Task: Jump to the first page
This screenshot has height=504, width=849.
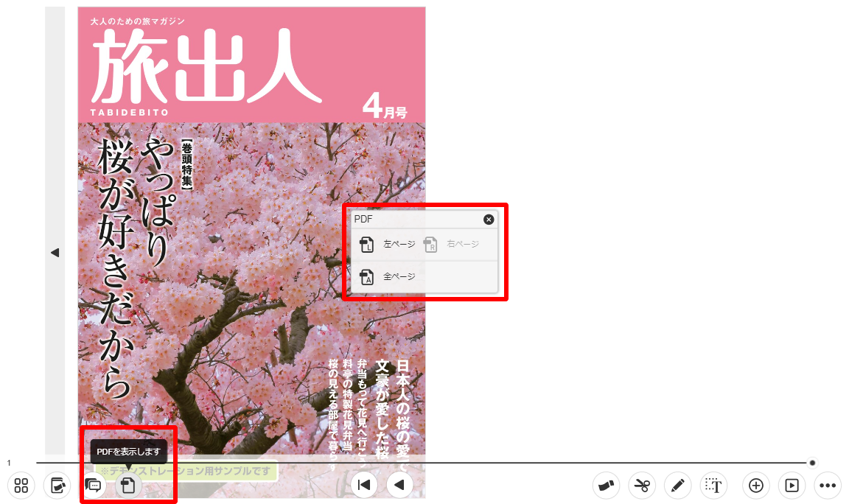Action: 363,485
